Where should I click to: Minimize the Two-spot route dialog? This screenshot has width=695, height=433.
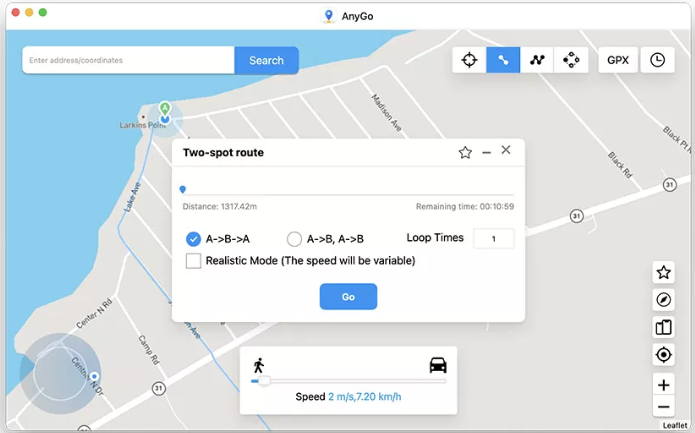click(x=486, y=152)
